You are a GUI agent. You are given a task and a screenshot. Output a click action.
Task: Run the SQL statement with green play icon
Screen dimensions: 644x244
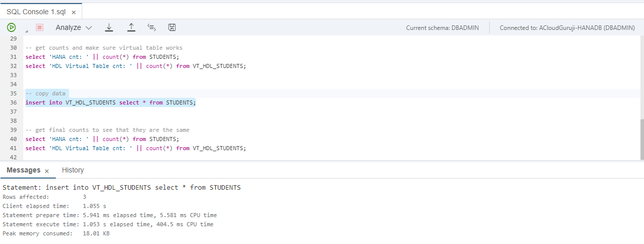[11, 27]
